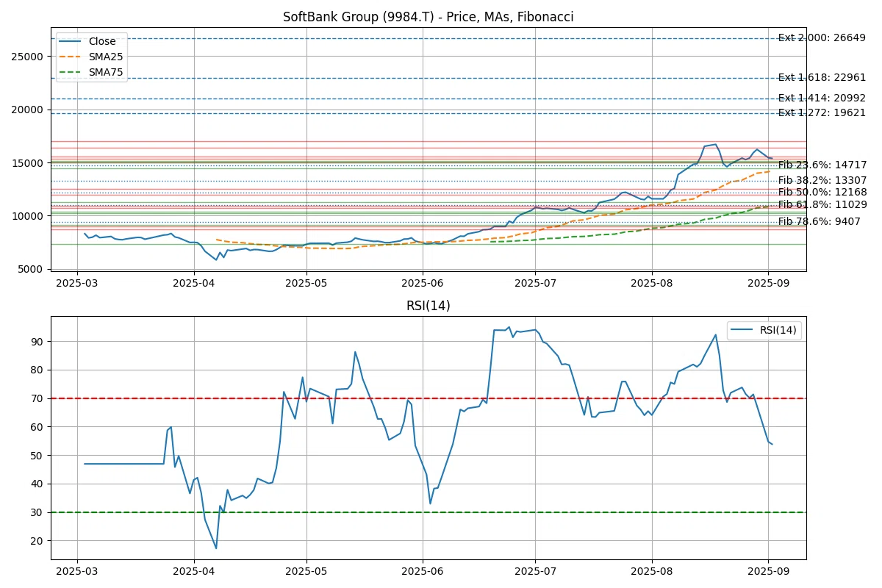This screenshot has width=882, height=588.
Task: Click the 2025-04 x-axis label on price chart
Action: [194, 283]
